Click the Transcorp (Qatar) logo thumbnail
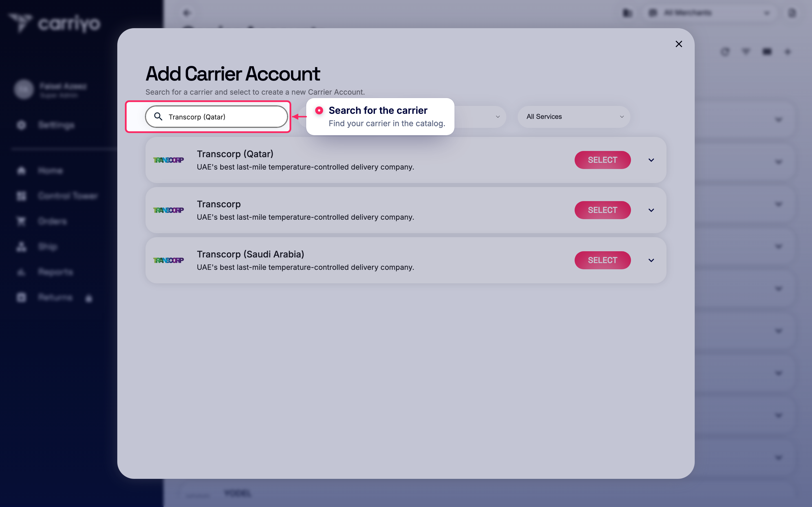 point(168,160)
